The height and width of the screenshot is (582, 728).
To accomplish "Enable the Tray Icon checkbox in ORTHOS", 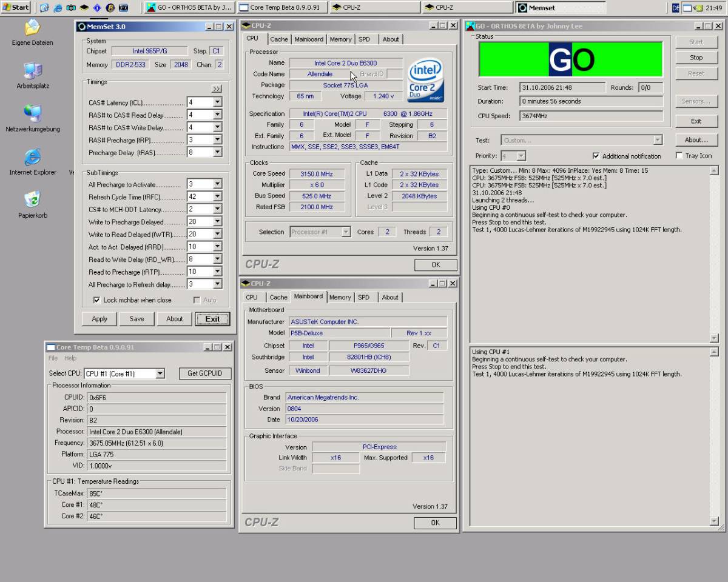I will [679, 156].
